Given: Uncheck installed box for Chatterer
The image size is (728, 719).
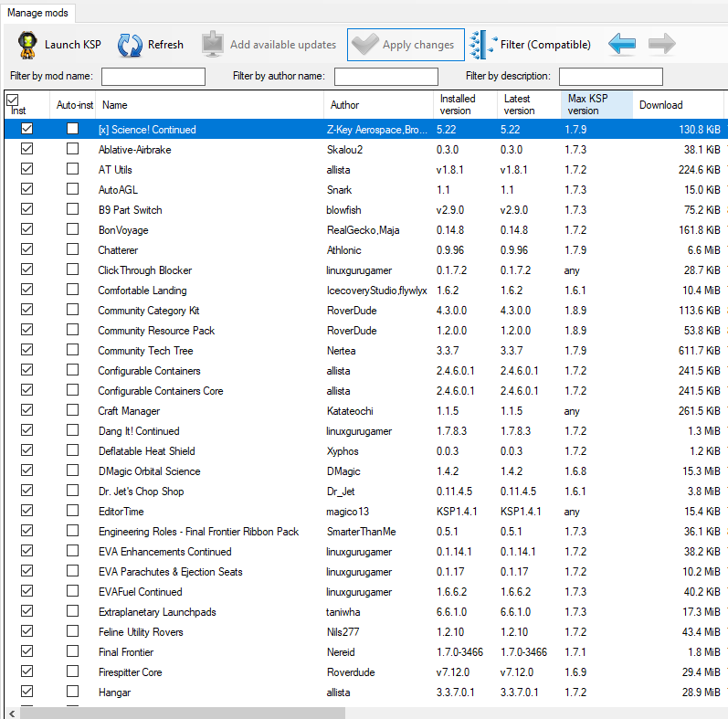Looking at the screenshot, I should (x=26, y=249).
